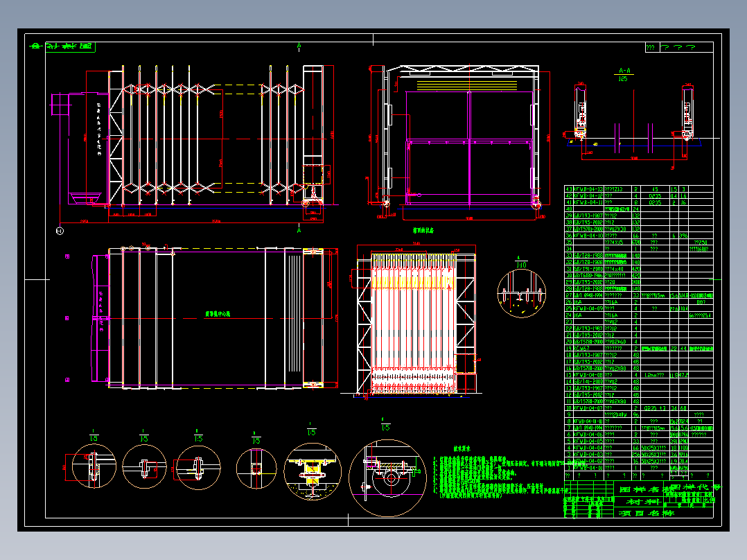Select the KFWB-04-07 entry in row 10
This screenshot has height=560, width=747.
tap(588, 408)
